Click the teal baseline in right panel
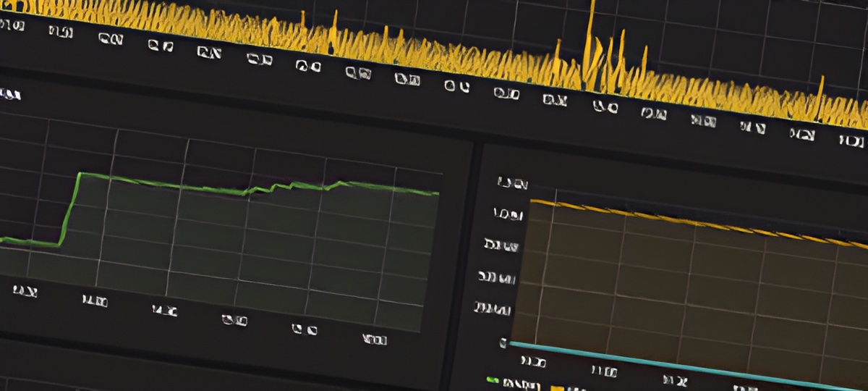Screen dimensions: 868x391 coord(687,366)
